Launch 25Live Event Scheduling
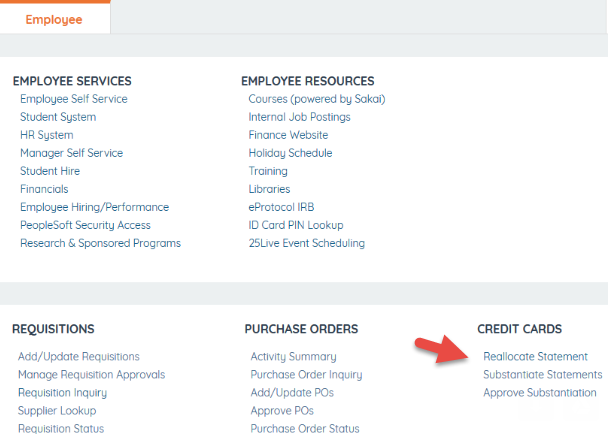 click(306, 243)
